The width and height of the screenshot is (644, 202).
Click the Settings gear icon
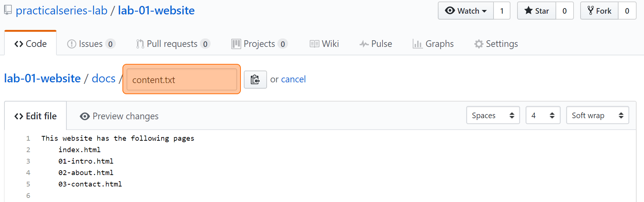click(x=479, y=44)
